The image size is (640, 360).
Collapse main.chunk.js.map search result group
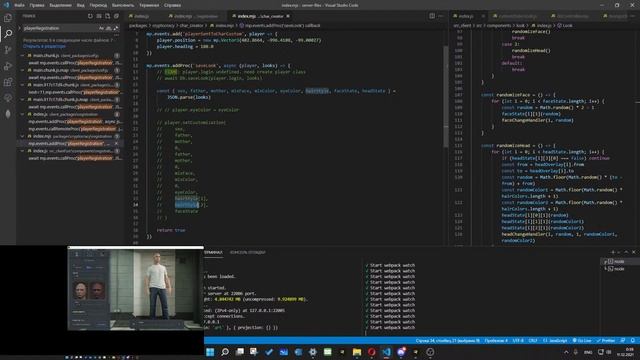[x=23, y=70]
